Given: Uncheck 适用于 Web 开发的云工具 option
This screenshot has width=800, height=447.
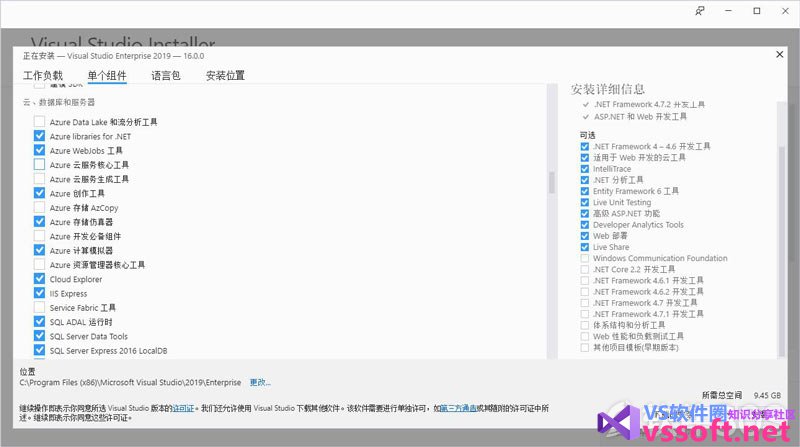Looking at the screenshot, I should 585,158.
